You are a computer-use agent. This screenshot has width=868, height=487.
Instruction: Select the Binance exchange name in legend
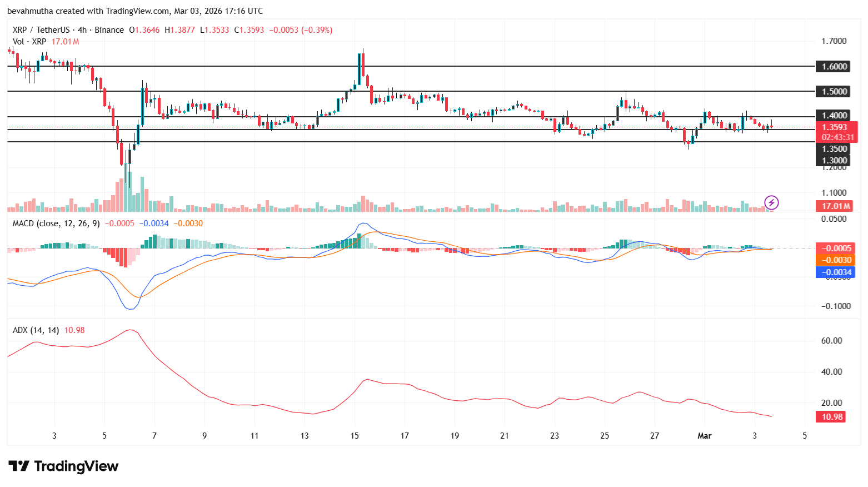coord(109,30)
